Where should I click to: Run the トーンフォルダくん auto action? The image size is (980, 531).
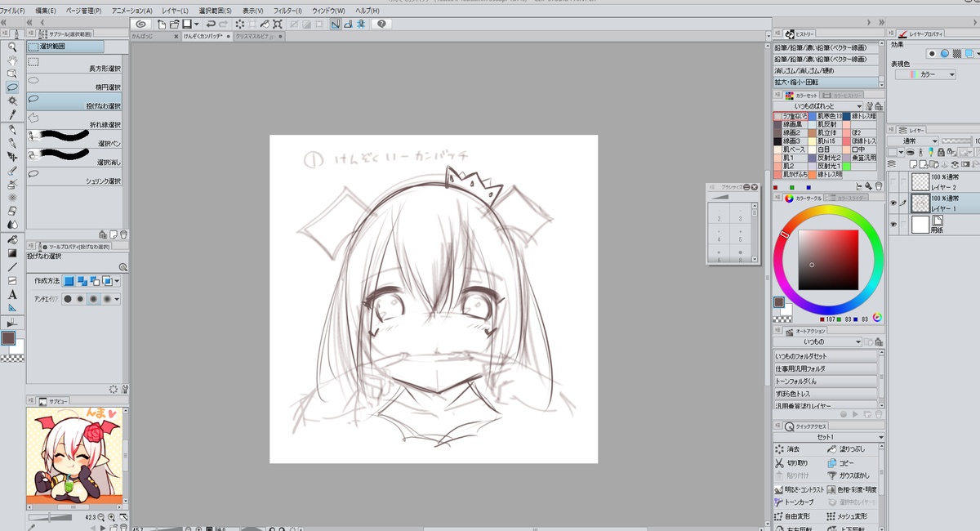(826, 381)
